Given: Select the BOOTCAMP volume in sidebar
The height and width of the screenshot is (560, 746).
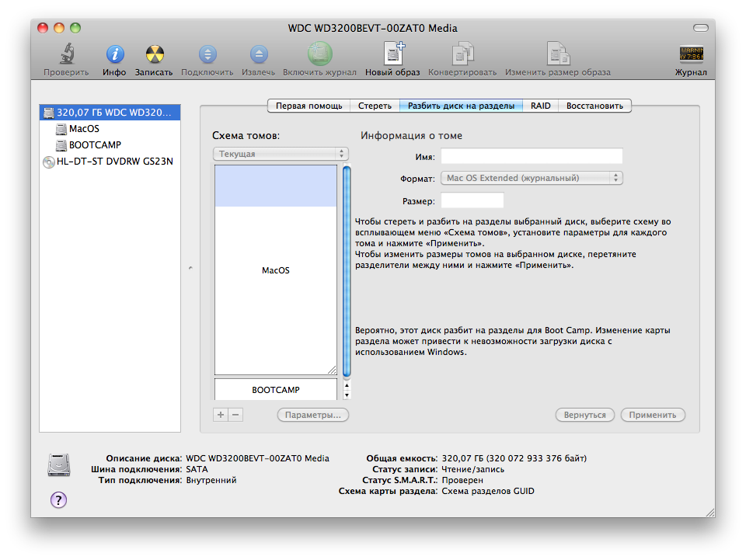Looking at the screenshot, I should click(x=94, y=145).
